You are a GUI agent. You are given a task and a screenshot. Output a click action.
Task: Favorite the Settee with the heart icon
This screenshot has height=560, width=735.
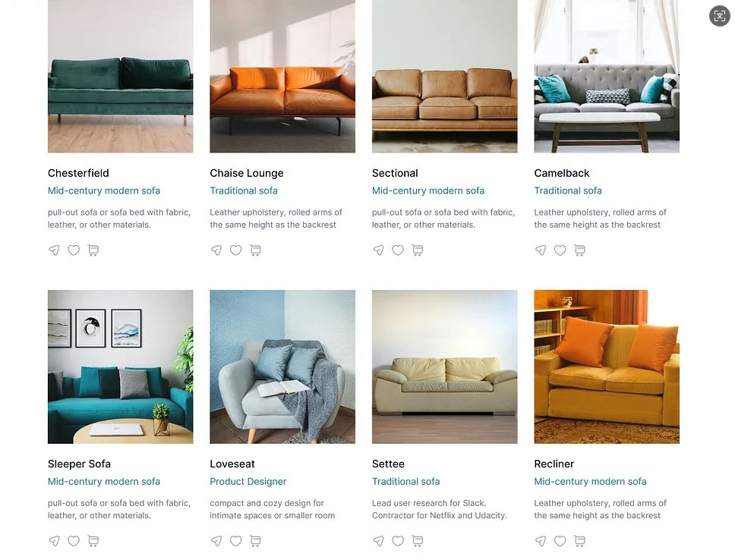tap(398, 541)
